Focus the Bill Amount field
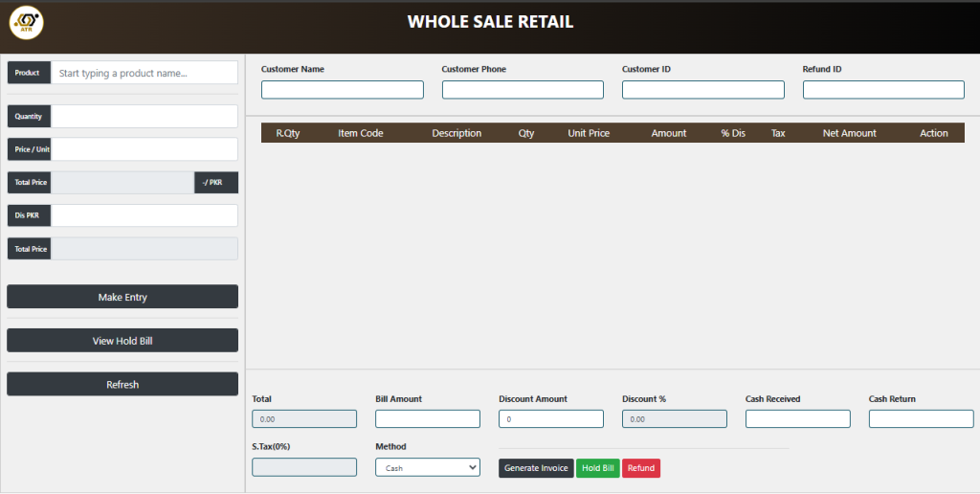Image resolution: width=980 pixels, height=494 pixels. (x=427, y=419)
